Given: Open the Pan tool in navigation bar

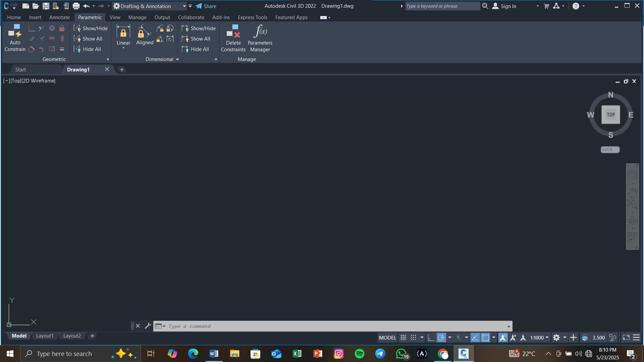Looking at the screenshot, I should (x=632, y=192).
